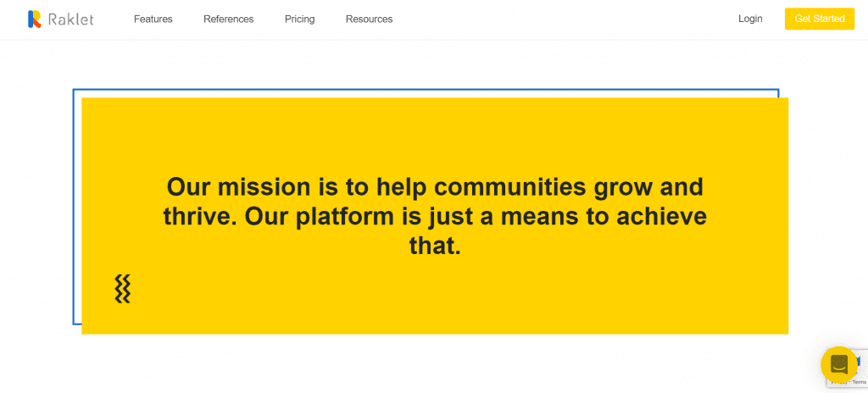Open the References menu
This screenshot has height=393, width=868.
[229, 19]
